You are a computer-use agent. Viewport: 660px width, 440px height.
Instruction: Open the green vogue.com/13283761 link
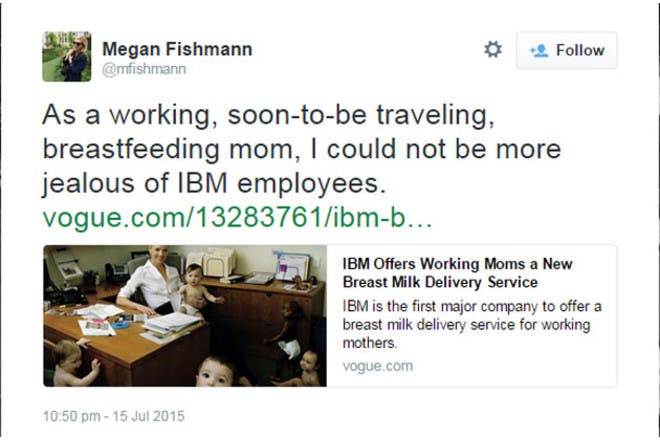[237, 217]
